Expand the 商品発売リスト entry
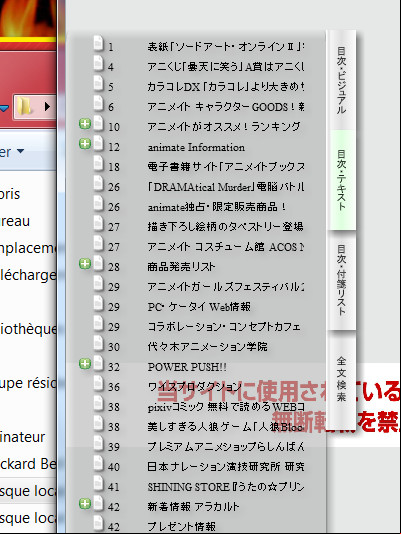The width and height of the screenshot is (401, 534). pyautogui.click(x=85, y=263)
